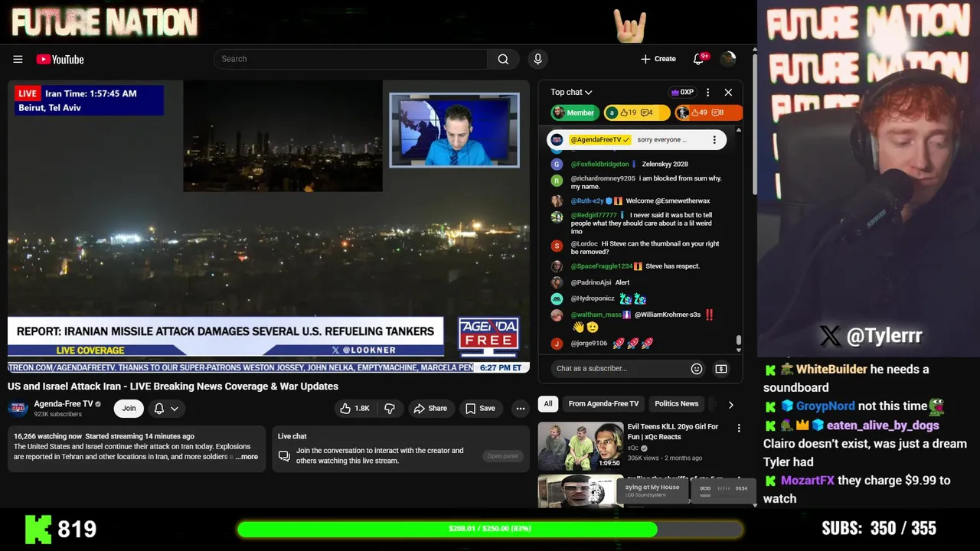Click MozartFX name in Kick chat overlay
980x551 pixels.
coord(808,481)
